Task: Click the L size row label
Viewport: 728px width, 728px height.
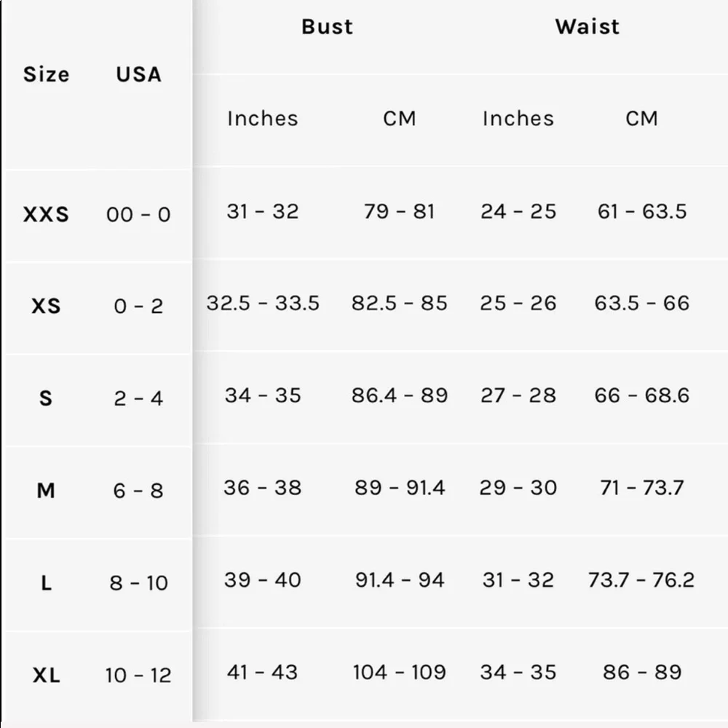Action: (x=46, y=582)
